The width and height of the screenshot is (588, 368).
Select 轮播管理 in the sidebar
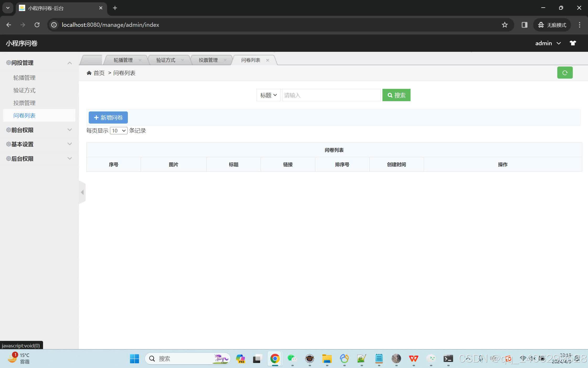(24, 78)
